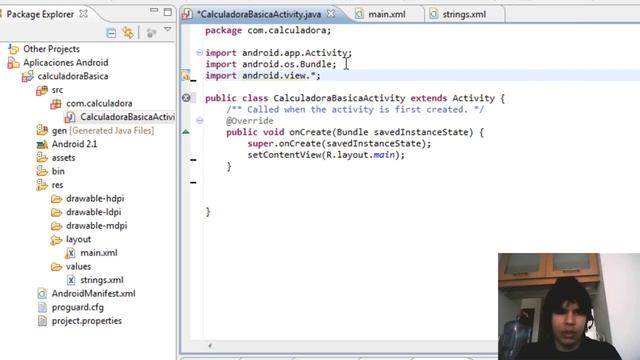Screen dimensions: 640x360
Task: Click the horizontal scrollbar left arrow in editor
Action: tap(210, 346)
